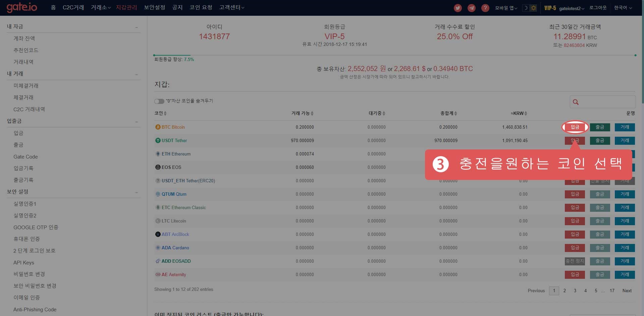Go to page 2 of coin list

[x=565, y=291]
